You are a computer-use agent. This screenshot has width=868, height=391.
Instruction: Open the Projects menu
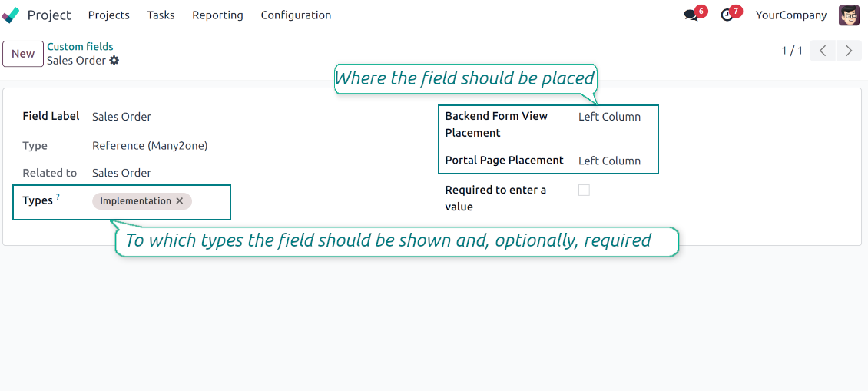pyautogui.click(x=109, y=15)
